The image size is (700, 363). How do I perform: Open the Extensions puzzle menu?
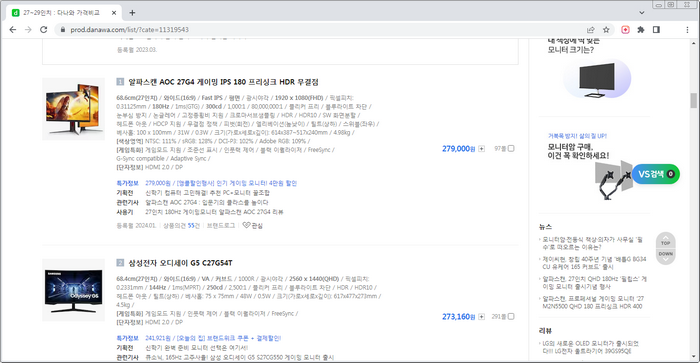[641, 29]
